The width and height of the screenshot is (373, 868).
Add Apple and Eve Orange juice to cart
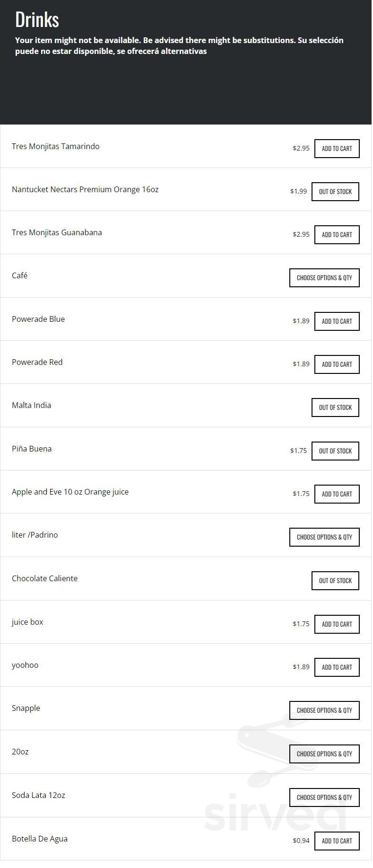[337, 494]
